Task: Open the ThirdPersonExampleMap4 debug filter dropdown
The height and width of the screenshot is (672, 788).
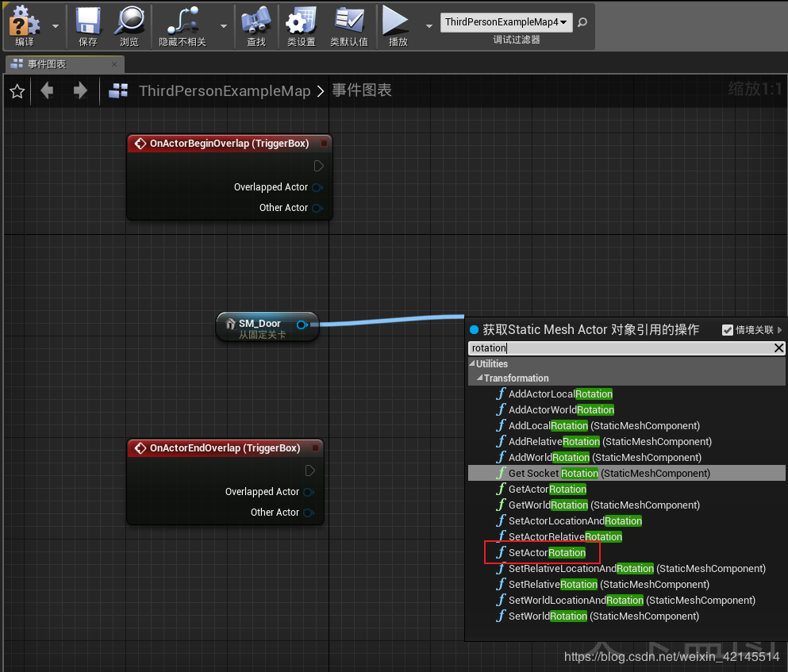Action: click(x=506, y=22)
